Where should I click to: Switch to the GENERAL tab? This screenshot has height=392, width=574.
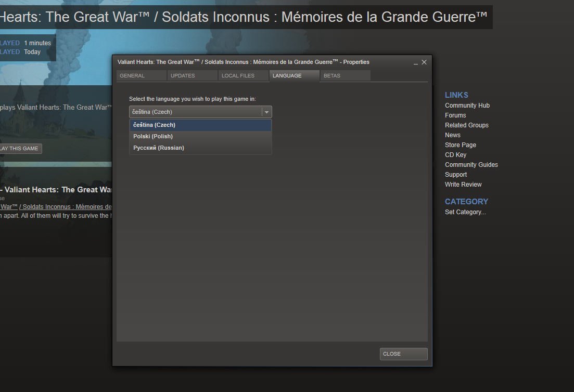(x=142, y=76)
